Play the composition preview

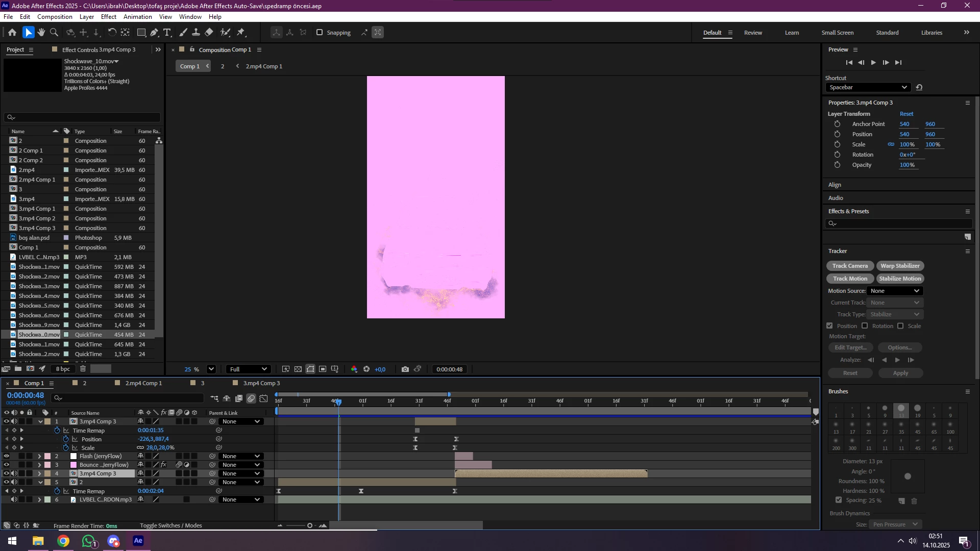coord(873,62)
